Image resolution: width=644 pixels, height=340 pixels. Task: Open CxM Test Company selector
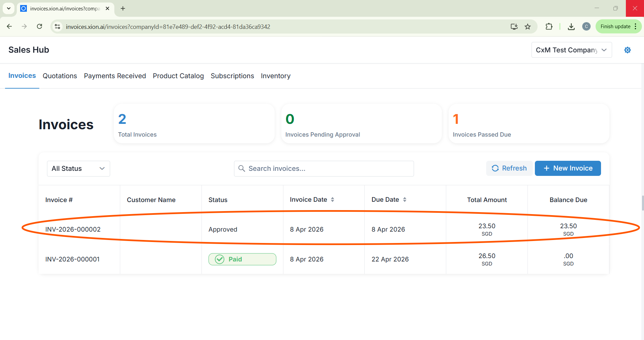click(571, 50)
